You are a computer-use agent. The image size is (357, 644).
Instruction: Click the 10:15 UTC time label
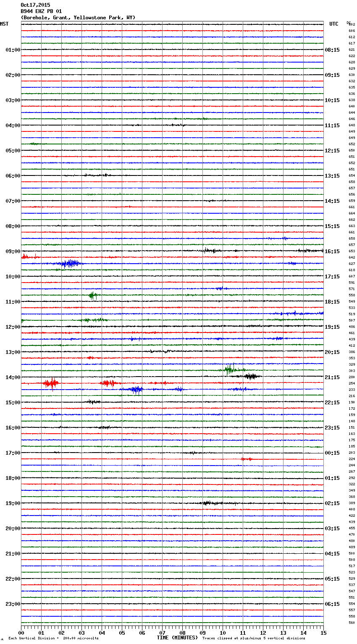click(332, 100)
